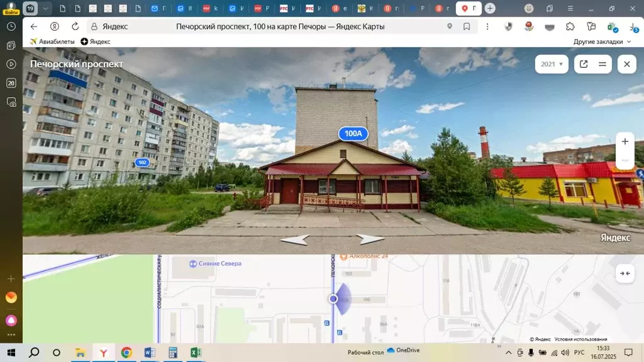
Task: Click the site lock icon in address bar
Action: pyautogui.click(x=94, y=26)
